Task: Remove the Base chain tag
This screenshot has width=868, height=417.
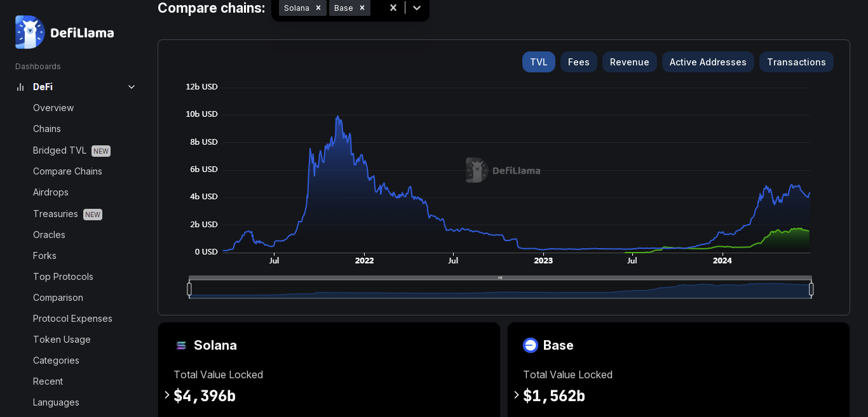Action: pos(362,8)
